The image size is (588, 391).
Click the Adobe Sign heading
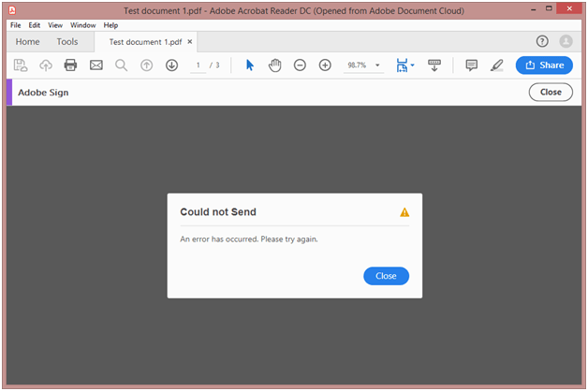click(43, 93)
